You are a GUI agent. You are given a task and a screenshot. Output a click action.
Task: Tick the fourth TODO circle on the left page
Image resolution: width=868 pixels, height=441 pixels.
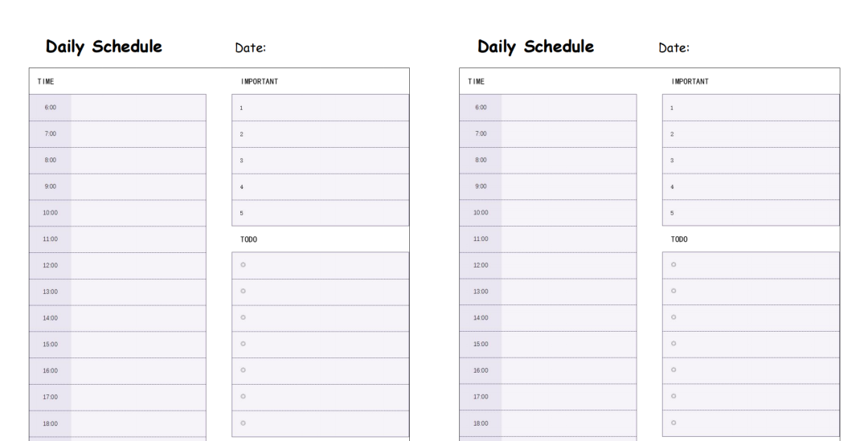[243, 344]
